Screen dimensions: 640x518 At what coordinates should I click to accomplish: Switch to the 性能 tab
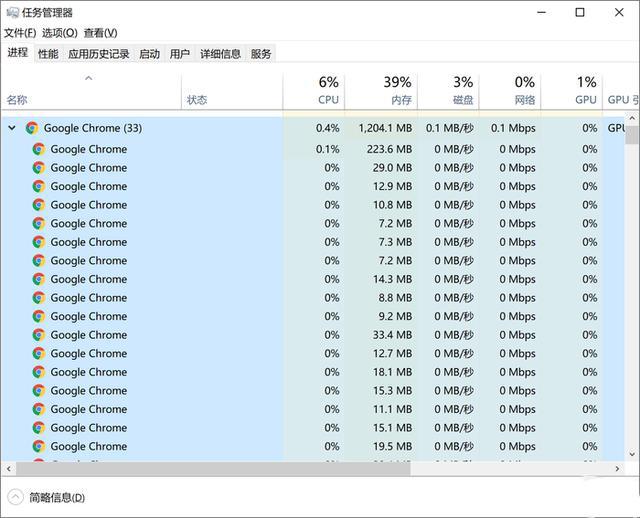click(x=48, y=54)
